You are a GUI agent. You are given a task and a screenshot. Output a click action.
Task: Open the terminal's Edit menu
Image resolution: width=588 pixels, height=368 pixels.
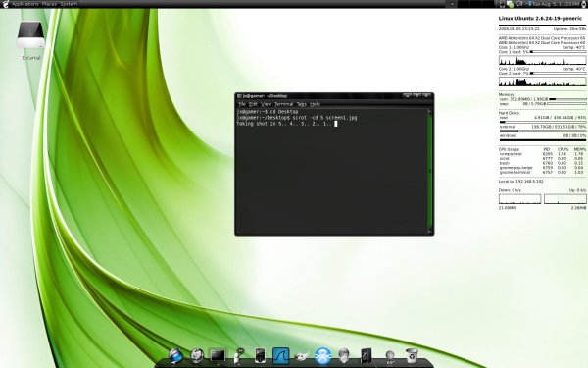click(x=253, y=104)
